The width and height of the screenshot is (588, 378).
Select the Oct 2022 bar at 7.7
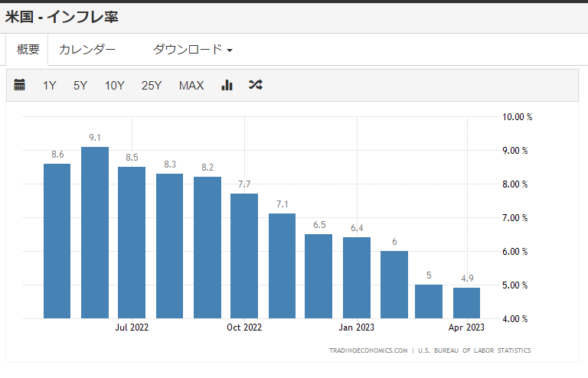tap(244, 256)
